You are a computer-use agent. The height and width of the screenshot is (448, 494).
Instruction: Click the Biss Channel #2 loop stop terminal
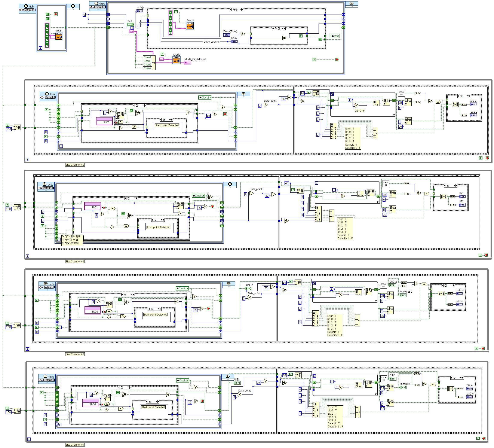pos(487,158)
